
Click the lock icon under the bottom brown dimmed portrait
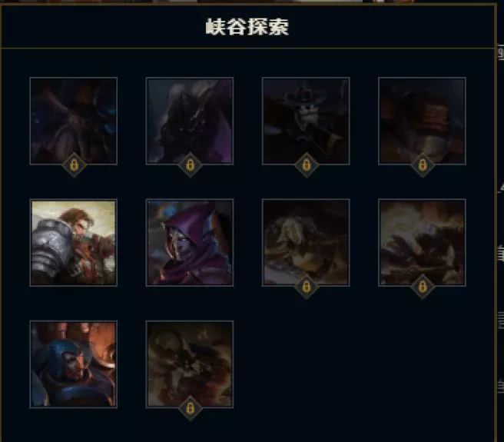pyautogui.click(x=191, y=408)
